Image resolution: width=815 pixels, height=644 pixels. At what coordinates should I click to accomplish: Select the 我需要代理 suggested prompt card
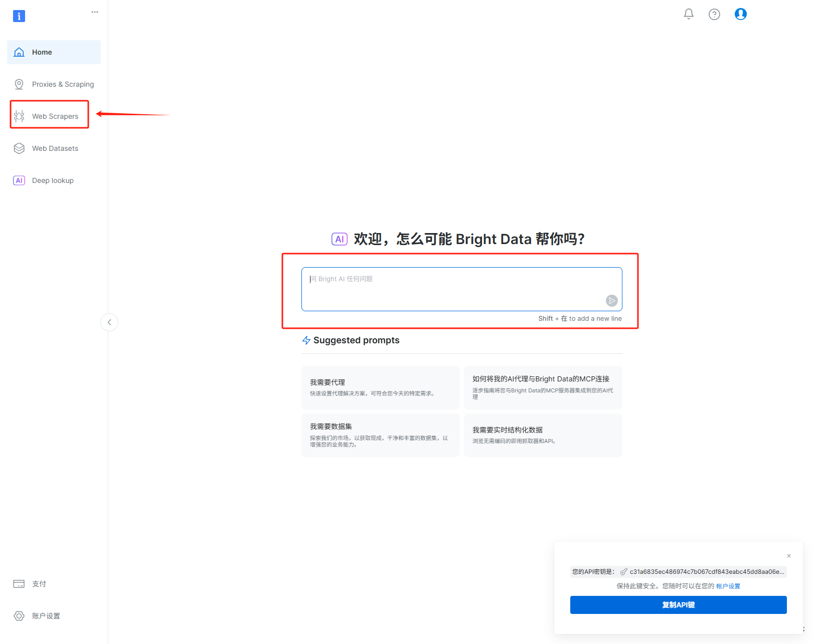380,387
